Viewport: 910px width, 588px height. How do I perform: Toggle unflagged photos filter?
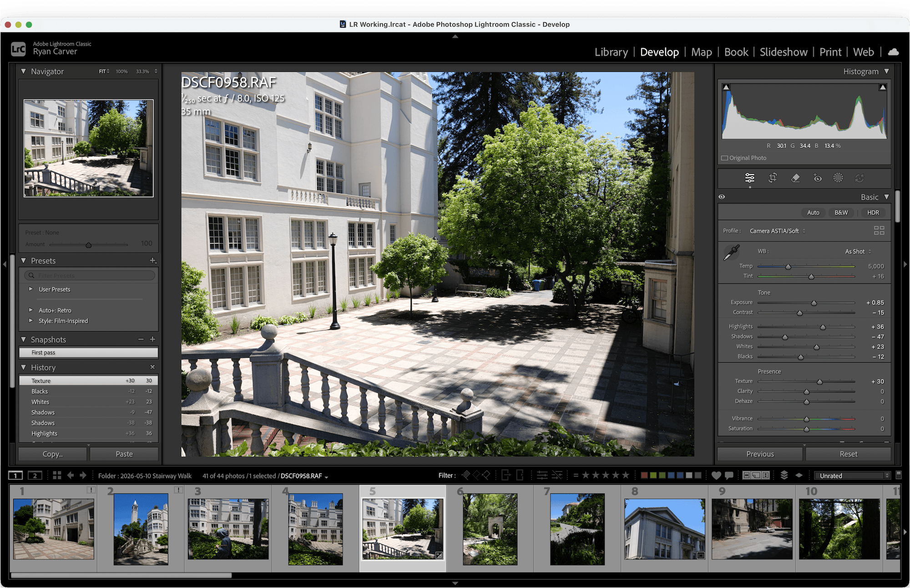click(x=476, y=475)
